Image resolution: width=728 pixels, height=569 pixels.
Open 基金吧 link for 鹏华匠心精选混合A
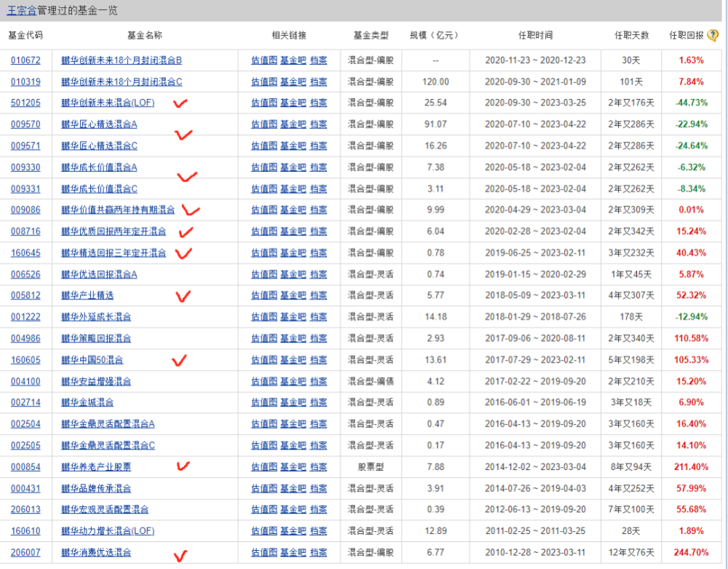click(293, 125)
